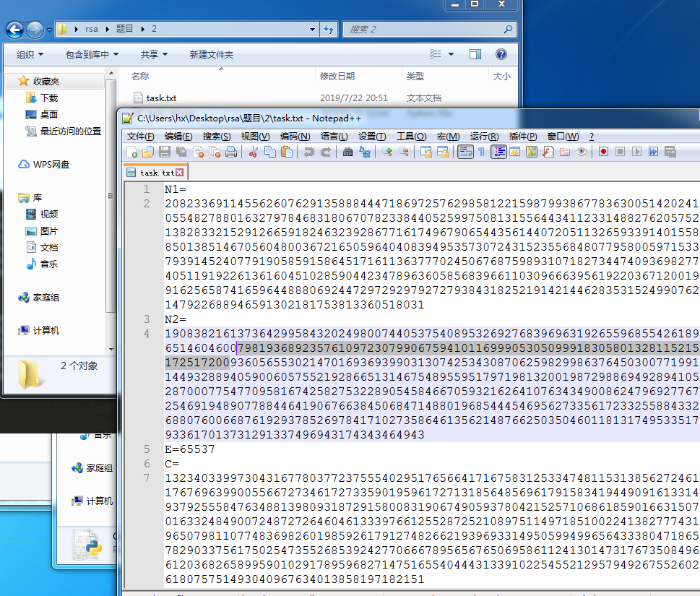Open the 共享 dropdown in Explorer
Screen dimensions: 700x596
pos(154,54)
